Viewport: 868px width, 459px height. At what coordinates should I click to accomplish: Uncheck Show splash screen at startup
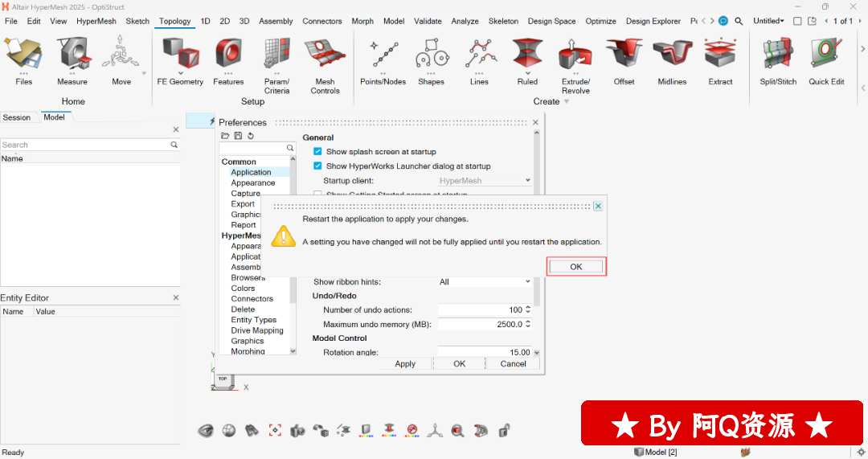pos(317,151)
